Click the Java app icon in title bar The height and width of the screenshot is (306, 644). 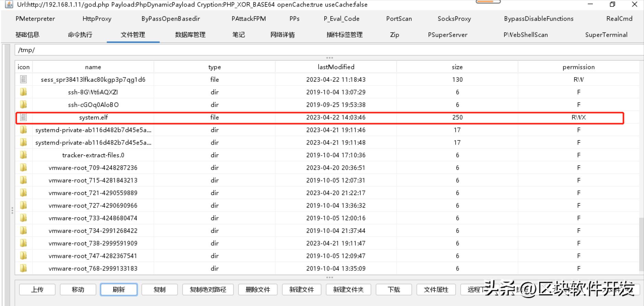tap(9, 4)
